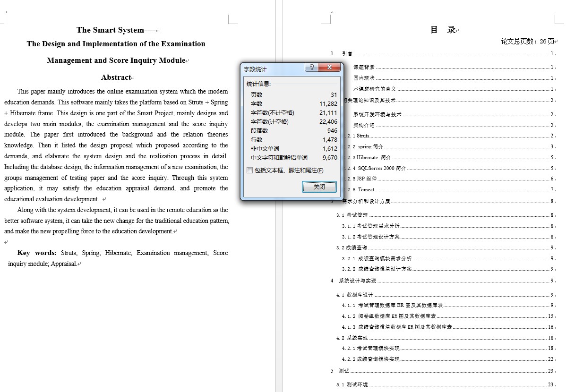The height and width of the screenshot is (392, 566).
Task: Go to 3.1 考试管理 contents entry
Action: coord(446,215)
